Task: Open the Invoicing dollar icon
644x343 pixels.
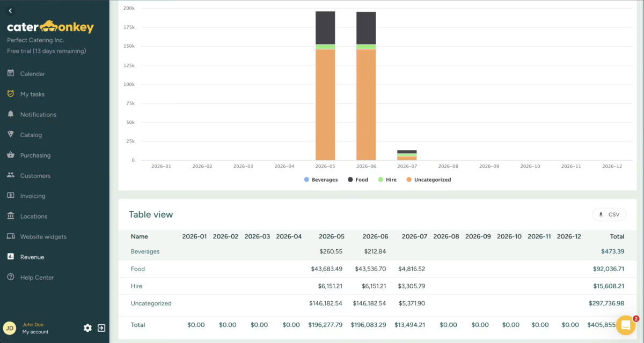Action: (11, 196)
